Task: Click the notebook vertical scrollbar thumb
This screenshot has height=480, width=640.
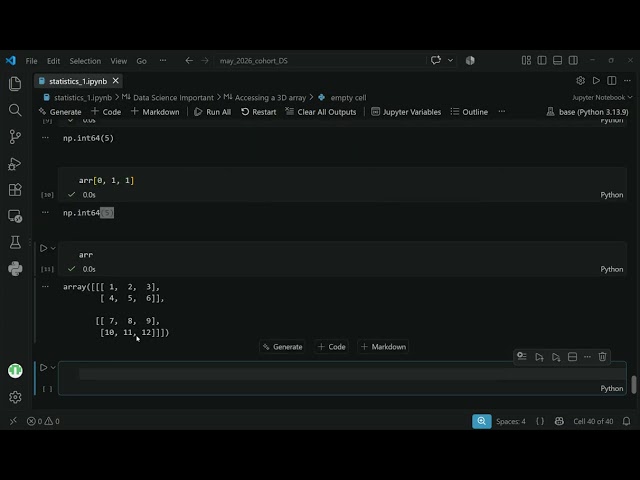Action: (633, 384)
